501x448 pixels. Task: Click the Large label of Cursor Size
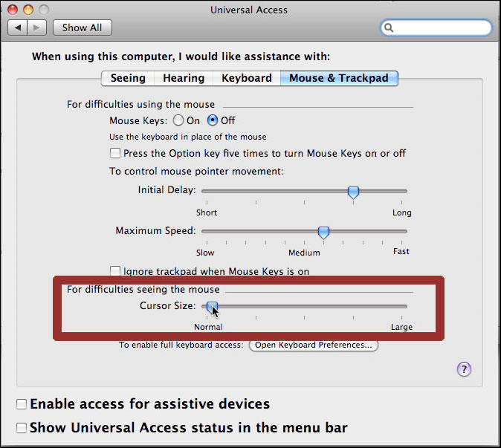[x=402, y=327]
